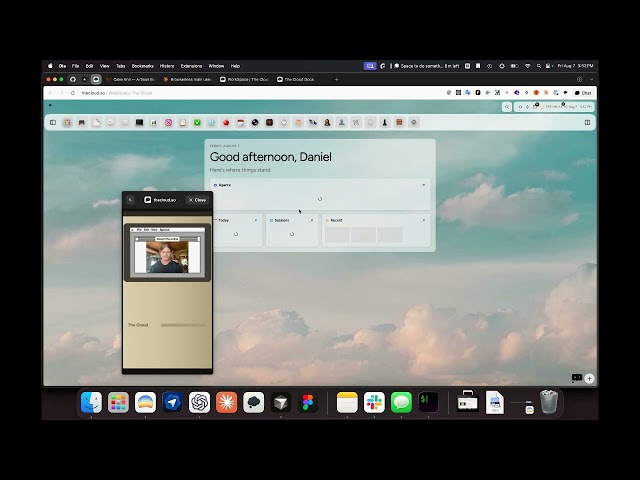Open the History menu
Screen dimensions: 640x480
pyautogui.click(x=167, y=66)
